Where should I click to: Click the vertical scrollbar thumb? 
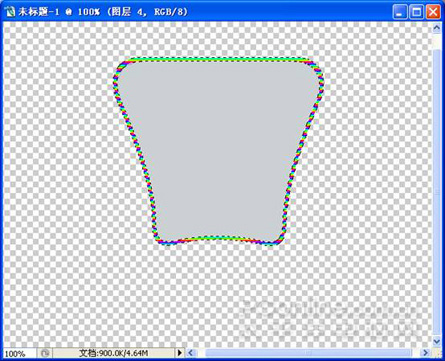[x=437, y=192]
